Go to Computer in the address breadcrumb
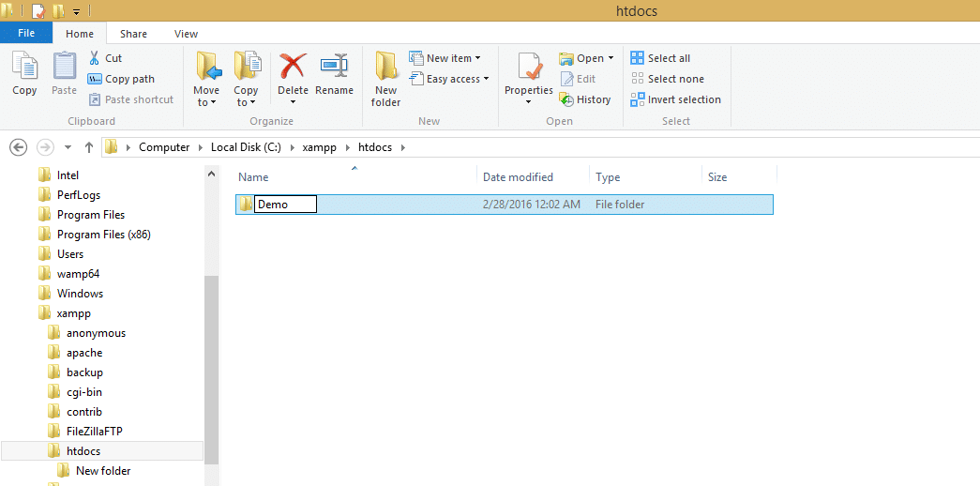The image size is (980, 486). click(164, 147)
